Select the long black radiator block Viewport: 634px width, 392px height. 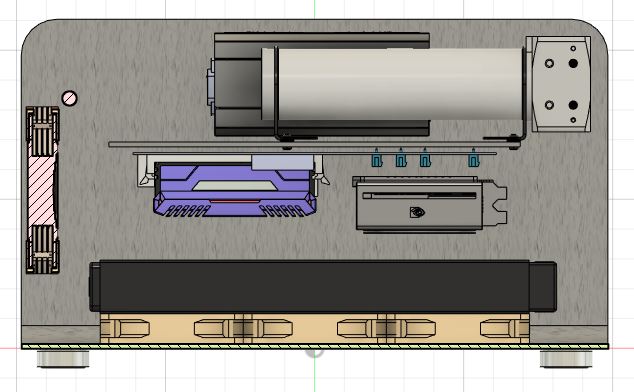click(x=314, y=286)
